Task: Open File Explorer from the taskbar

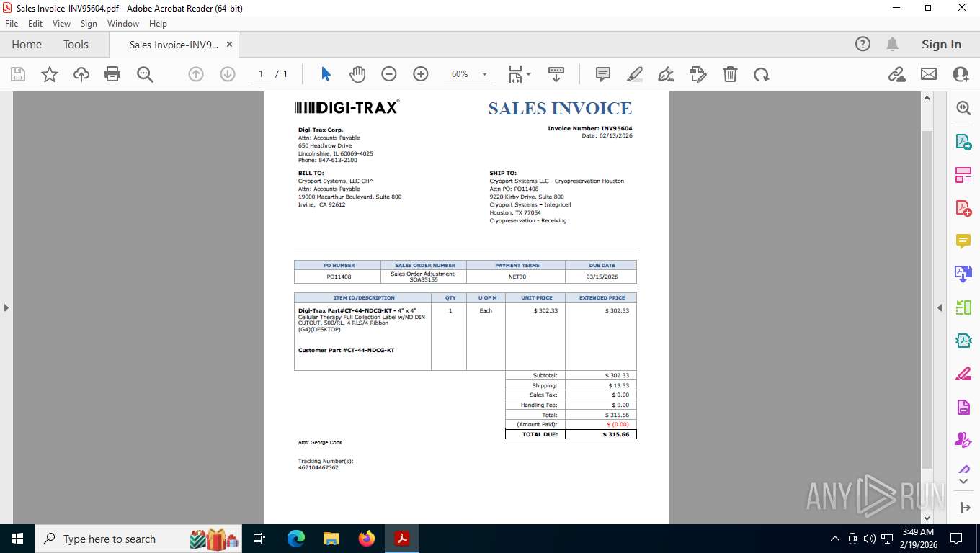Action: [331, 539]
